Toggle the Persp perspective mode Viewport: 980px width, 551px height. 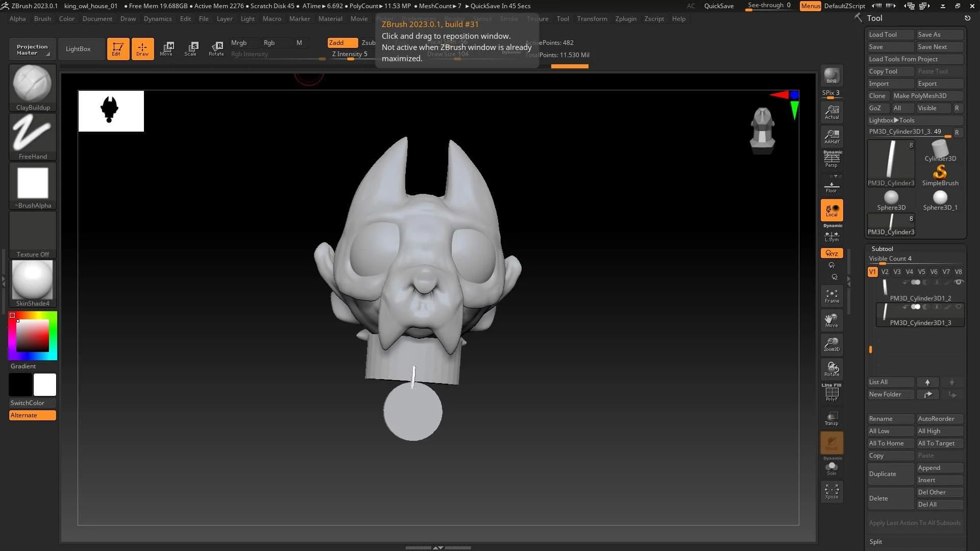click(x=831, y=160)
